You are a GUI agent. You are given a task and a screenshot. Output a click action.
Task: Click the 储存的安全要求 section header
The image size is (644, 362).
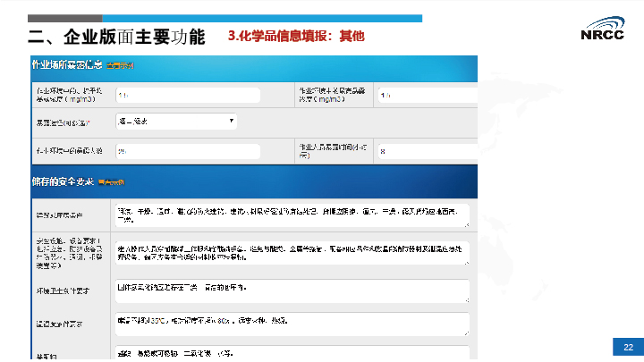coord(63,182)
